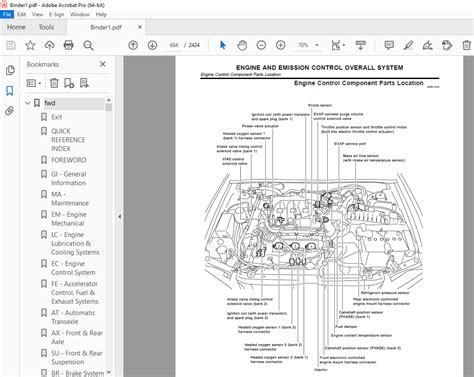Click the zoom out minus button
The image size is (474, 377).
[x=261, y=45]
